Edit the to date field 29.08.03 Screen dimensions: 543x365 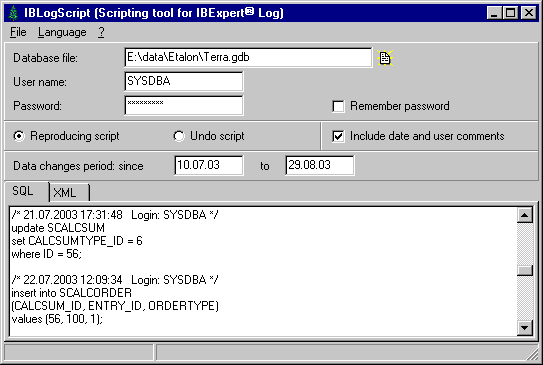[320, 165]
